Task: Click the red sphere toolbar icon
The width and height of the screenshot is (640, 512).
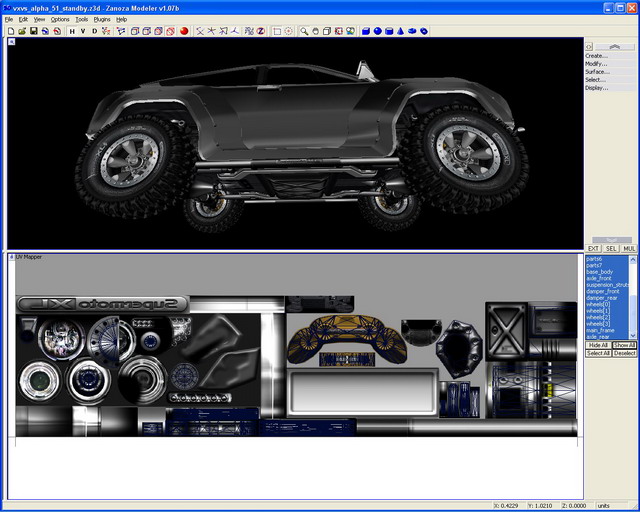Action: pyautogui.click(x=185, y=31)
